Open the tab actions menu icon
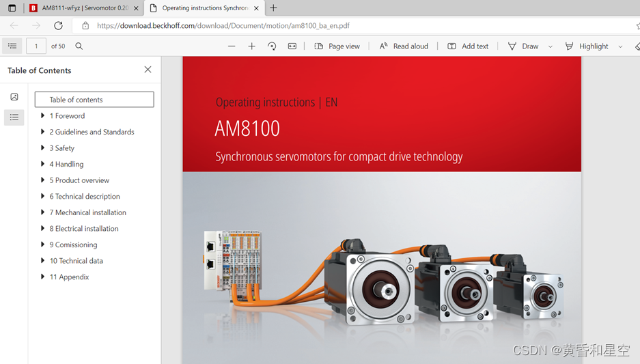The height and width of the screenshot is (364, 640). (x=12, y=8)
